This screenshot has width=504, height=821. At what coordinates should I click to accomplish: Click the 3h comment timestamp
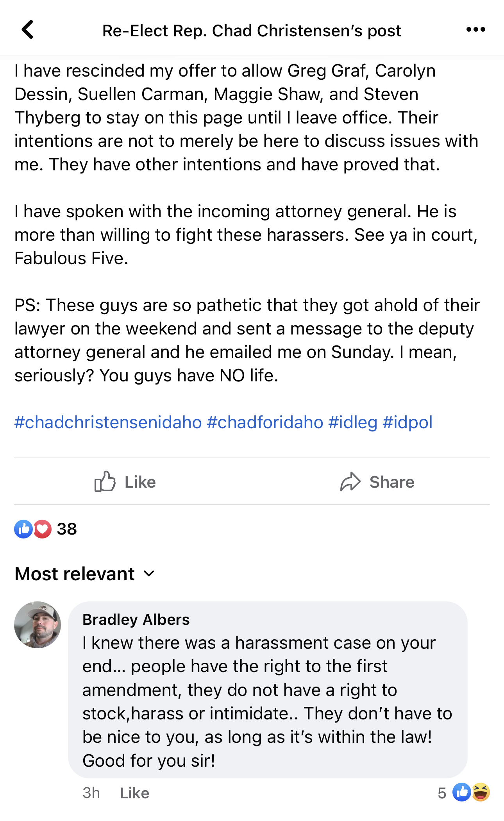91,793
